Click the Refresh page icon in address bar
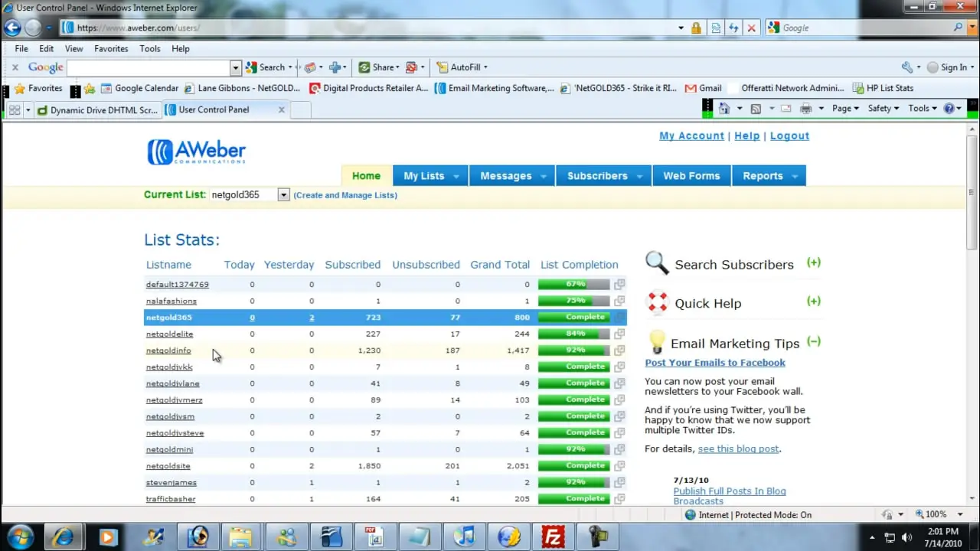The height and width of the screenshot is (551, 980). (733, 28)
